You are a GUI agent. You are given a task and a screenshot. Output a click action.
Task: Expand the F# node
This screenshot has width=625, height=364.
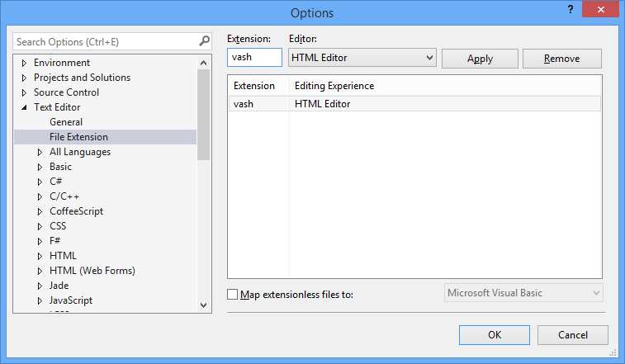(40, 241)
